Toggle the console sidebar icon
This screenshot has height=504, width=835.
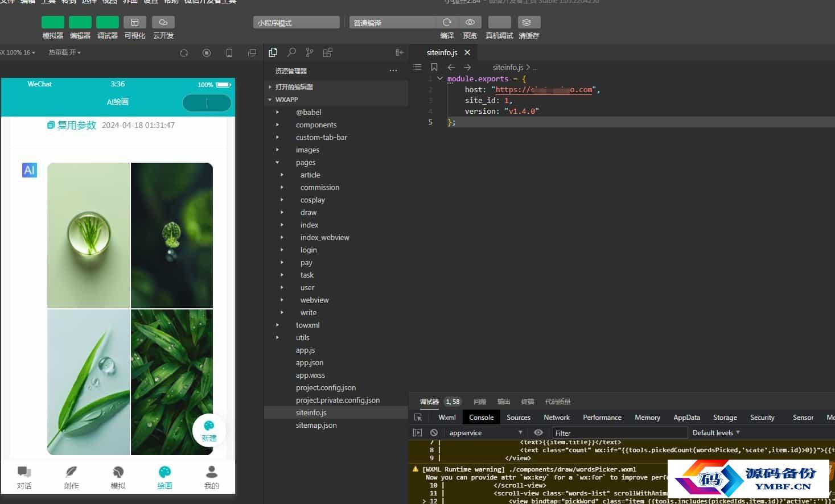(x=418, y=433)
